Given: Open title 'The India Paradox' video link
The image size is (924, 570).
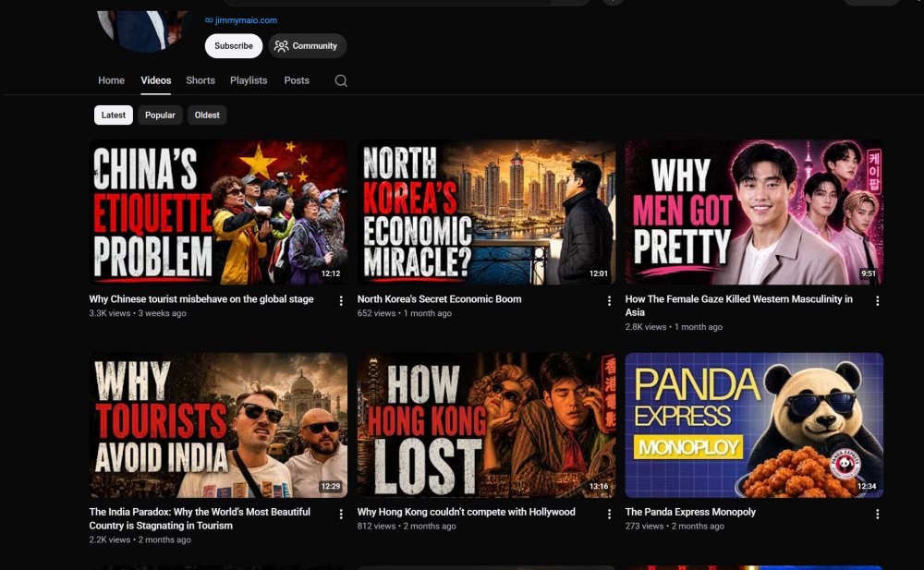Looking at the screenshot, I should pyautogui.click(x=200, y=518).
